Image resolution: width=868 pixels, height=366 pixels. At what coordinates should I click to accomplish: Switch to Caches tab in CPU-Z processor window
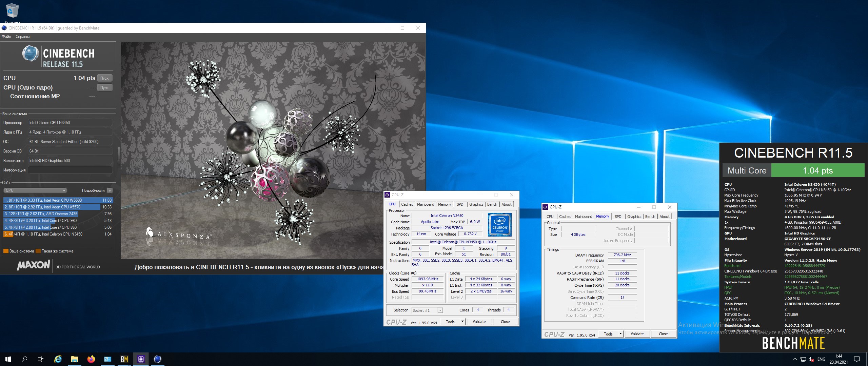(407, 204)
